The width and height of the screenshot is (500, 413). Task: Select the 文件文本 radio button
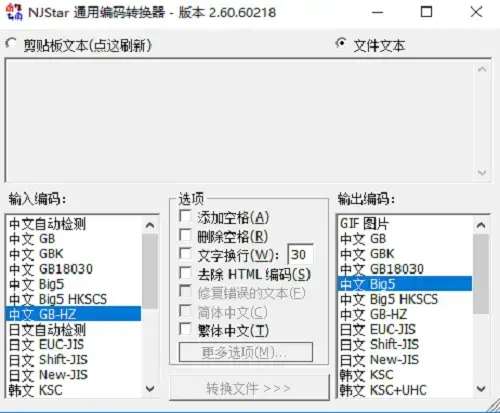pos(341,43)
